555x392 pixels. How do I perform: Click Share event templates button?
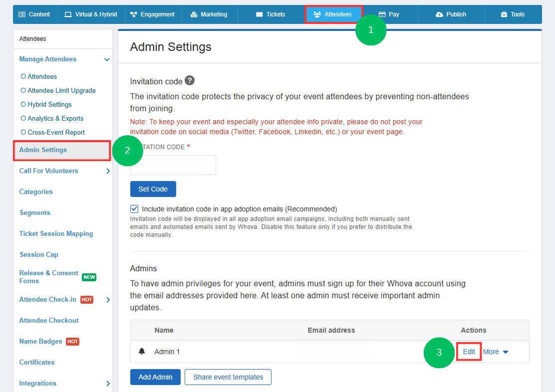pos(228,377)
